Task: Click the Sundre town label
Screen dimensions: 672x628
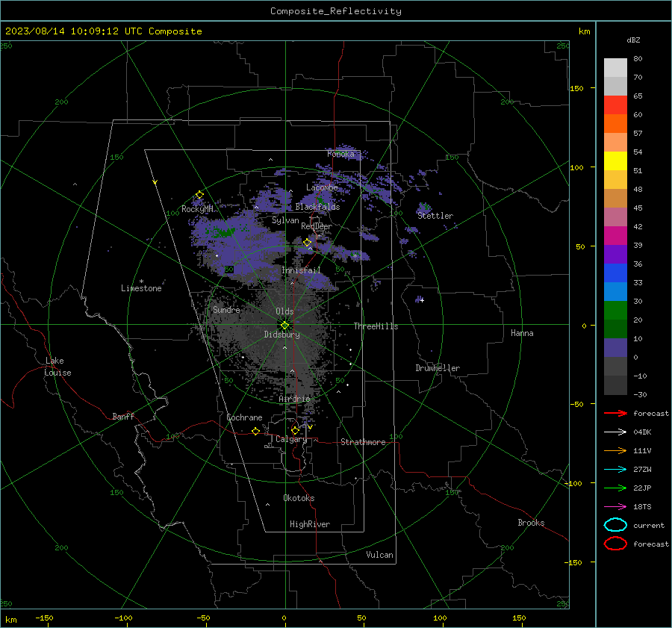Action: (x=226, y=310)
